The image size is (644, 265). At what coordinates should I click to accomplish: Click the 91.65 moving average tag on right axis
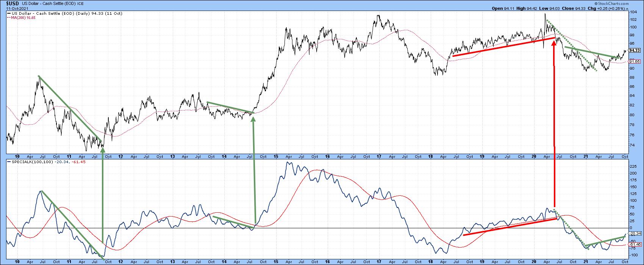tap(635, 61)
